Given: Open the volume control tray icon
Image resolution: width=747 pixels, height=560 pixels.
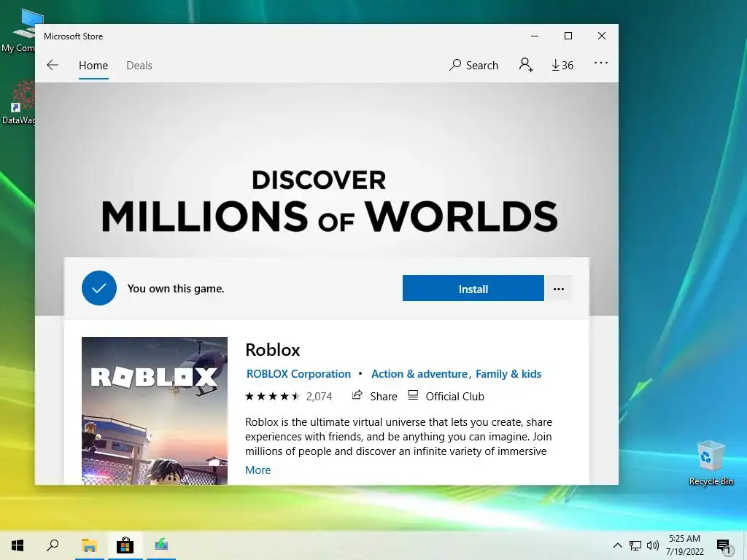Looking at the screenshot, I should 653,545.
